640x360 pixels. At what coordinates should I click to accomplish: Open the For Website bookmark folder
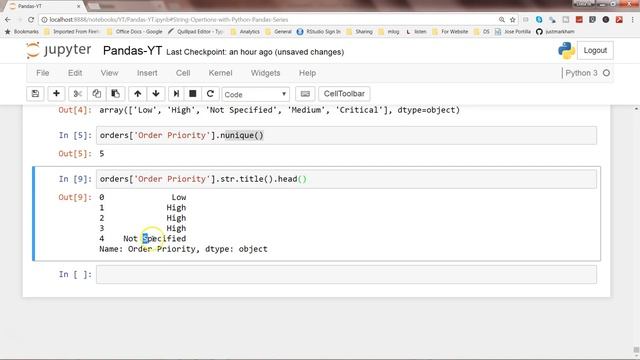pyautogui.click(x=450, y=31)
